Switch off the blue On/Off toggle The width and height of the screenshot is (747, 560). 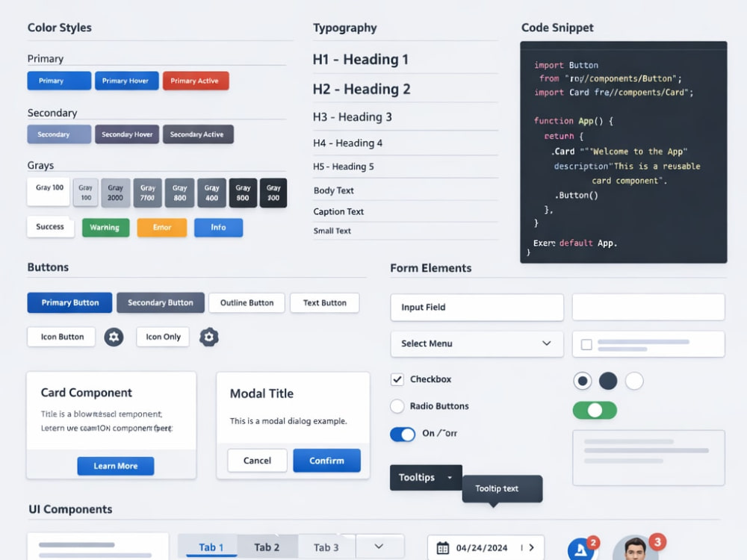[x=403, y=434]
